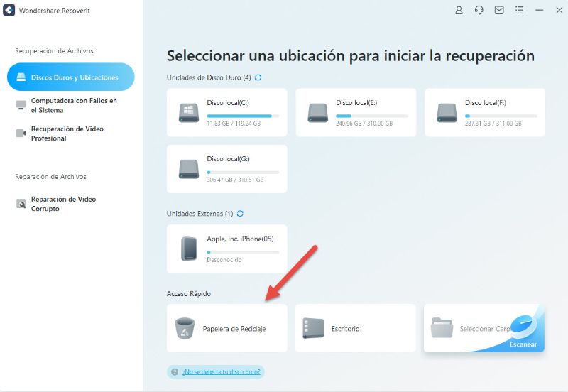Open the mail feedback icon
The image size is (568, 392).
click(x=499, y=10)
